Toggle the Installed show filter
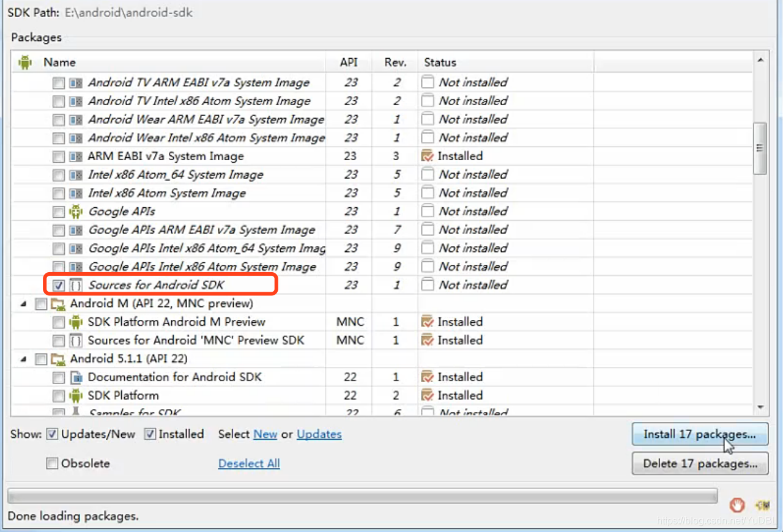This screenshot has height=532, width=783. [150, 434]
